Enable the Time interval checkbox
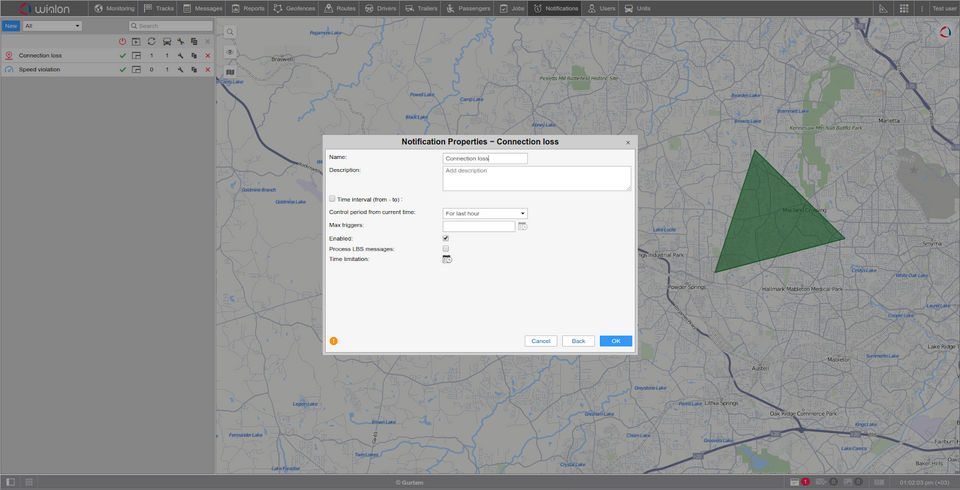Viewport: 960px width, 490px height. [333, 199]
